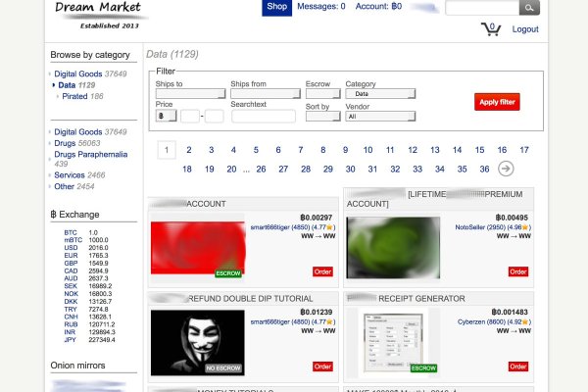Select current page 1
The image size is (588, 392).
click(x=167, y=150)
